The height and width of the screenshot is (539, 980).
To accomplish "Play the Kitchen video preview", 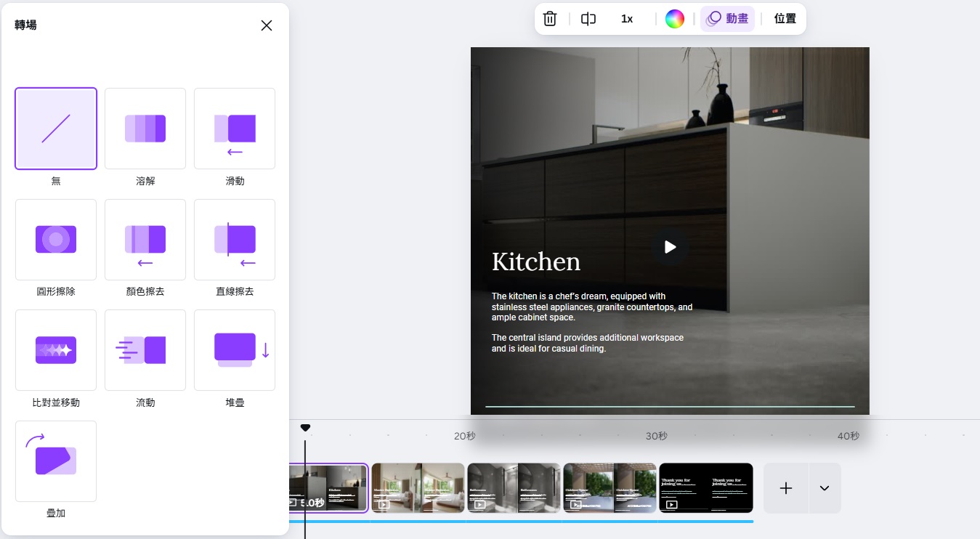I will point(670,247).
